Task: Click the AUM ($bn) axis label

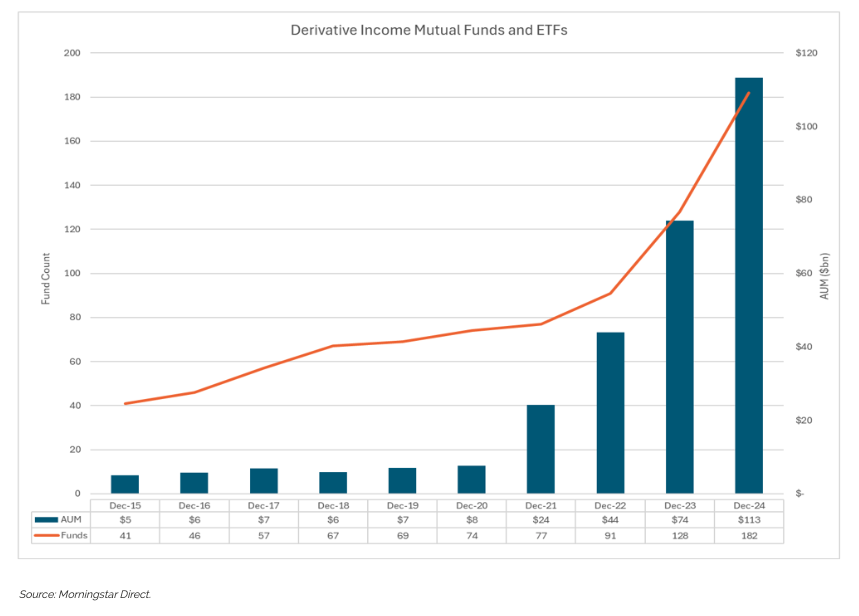Action: 824,273
